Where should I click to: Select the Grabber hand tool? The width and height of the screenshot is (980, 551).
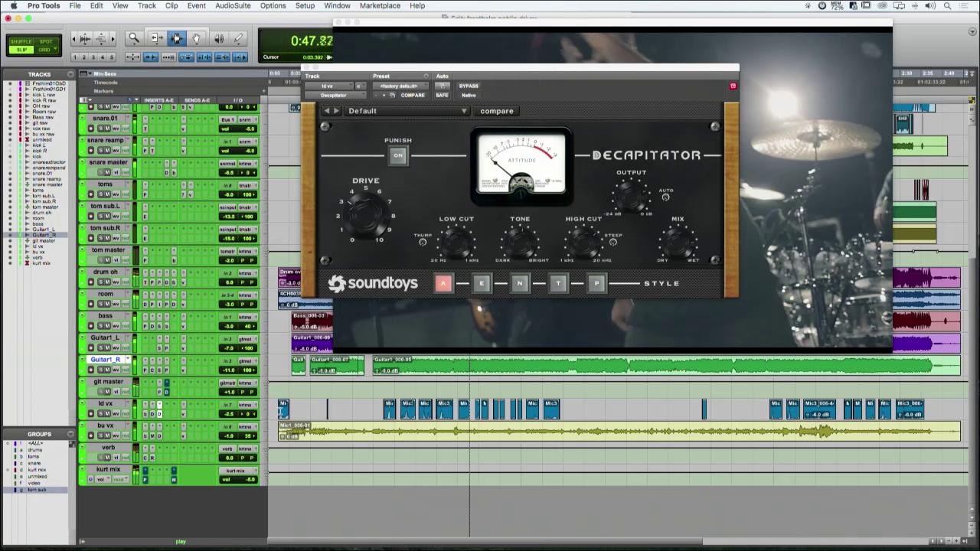197,38
